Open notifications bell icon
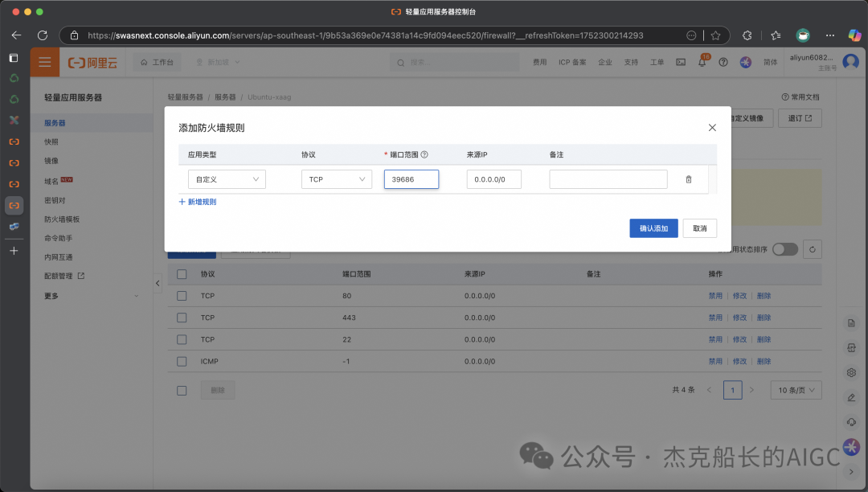Image resolution: width=868 pixels, height=492 pixels. [x=702, y=62]
